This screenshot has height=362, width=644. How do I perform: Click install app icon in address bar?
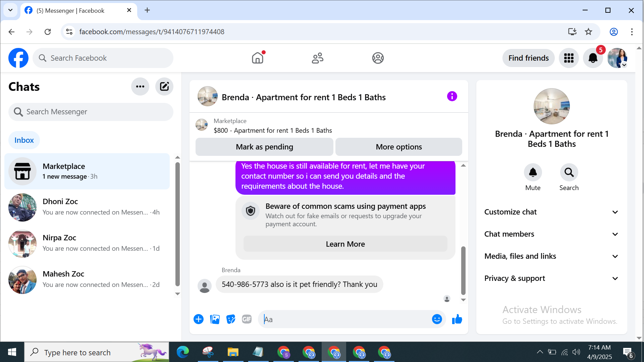tap(572, 32)
